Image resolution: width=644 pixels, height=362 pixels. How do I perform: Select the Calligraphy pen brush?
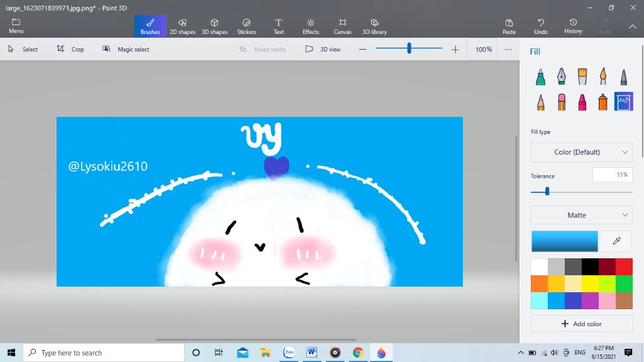[x=562, y=77]
